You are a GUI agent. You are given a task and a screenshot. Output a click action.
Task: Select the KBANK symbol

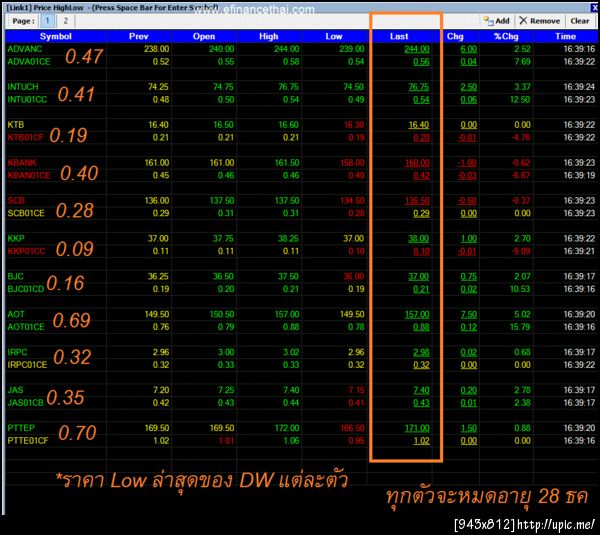pos(22,163)
